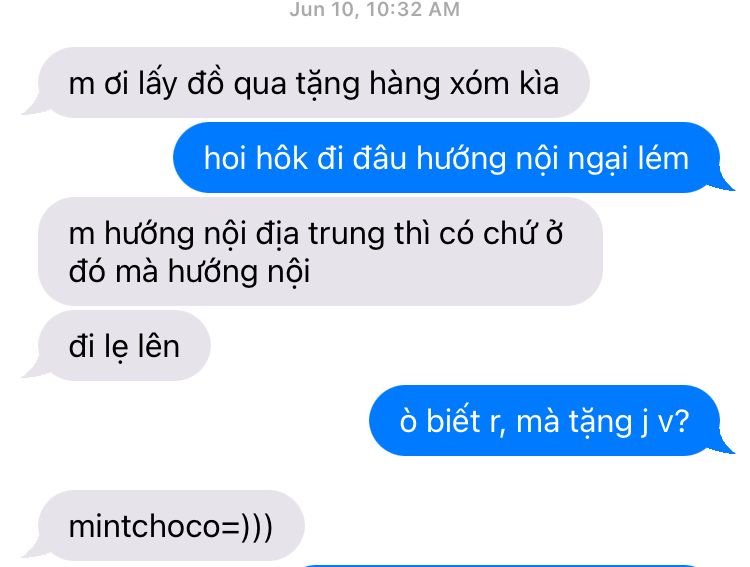Click the word 'biết' in the blue reply
750x567 pixels.
click(x=452, y=421)
